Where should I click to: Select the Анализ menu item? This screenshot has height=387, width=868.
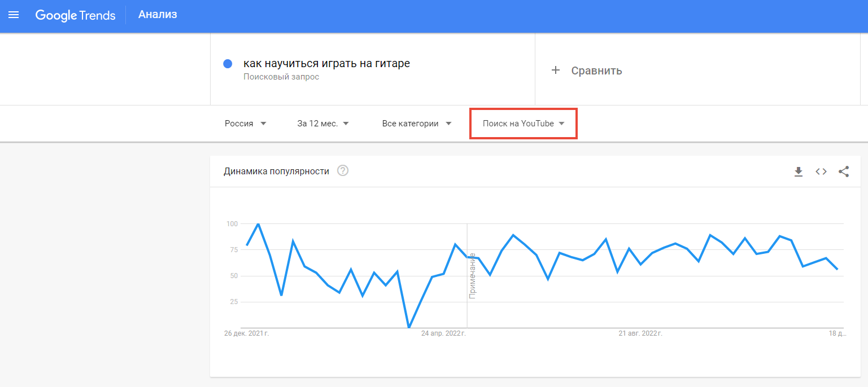[158, 15]
